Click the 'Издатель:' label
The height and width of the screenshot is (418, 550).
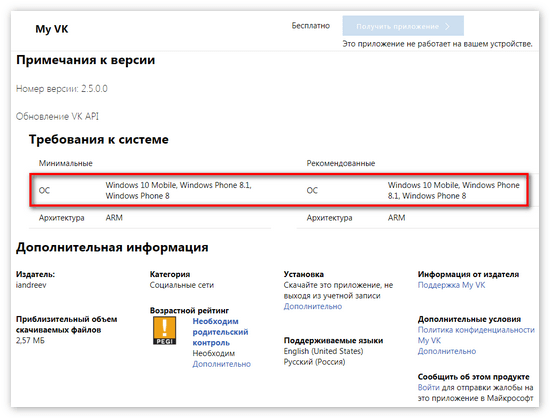35,274
